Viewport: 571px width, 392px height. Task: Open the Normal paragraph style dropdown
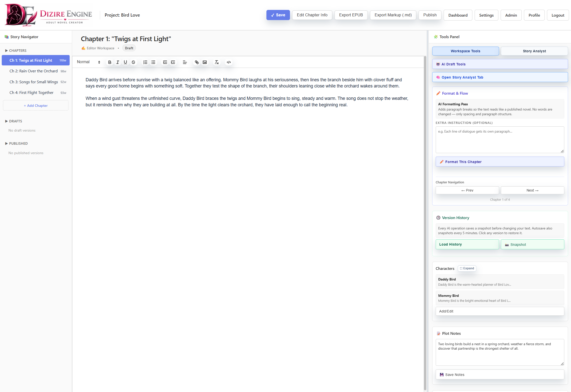pos(88,62)
